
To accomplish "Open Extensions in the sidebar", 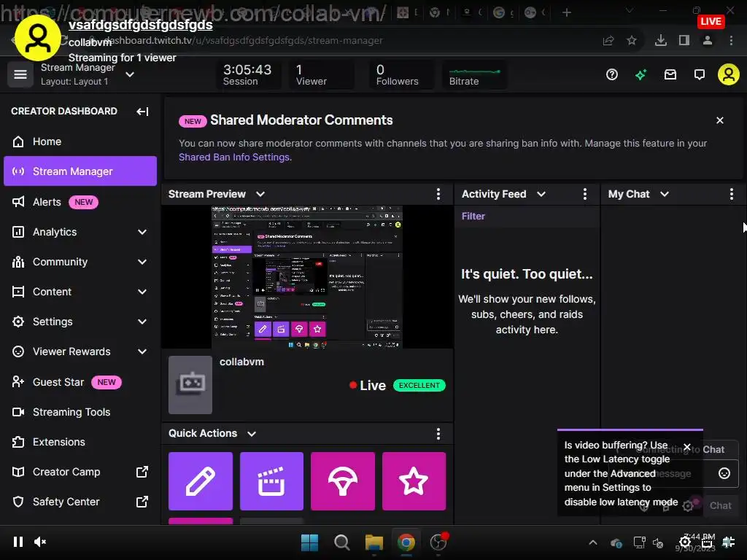I will [80, 442].
